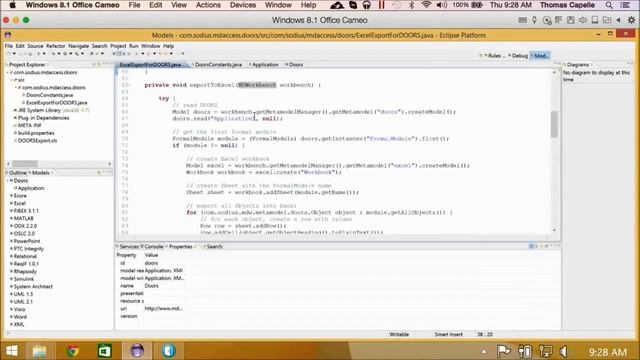Open the Actions menu in Mac menu bar
The image size is (640, 360).
pos(208,5)
